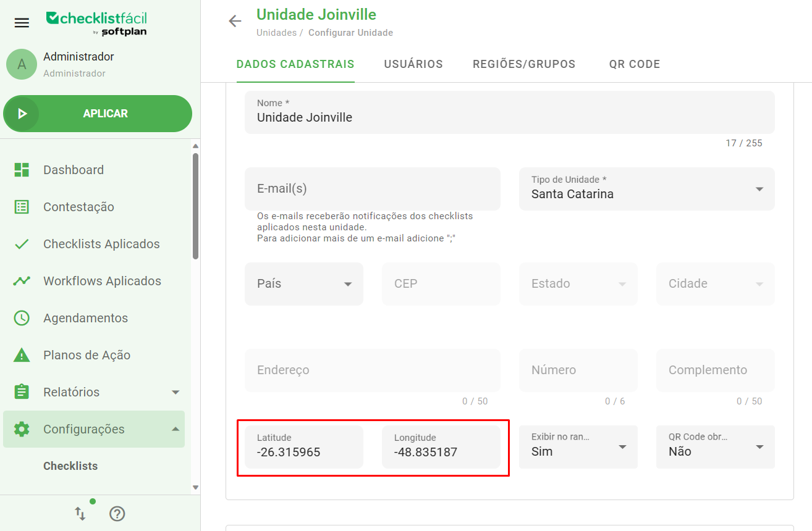Screen dimensions: 812x531
Task: Go back using the arrow icon
Action: pos(235,20)
